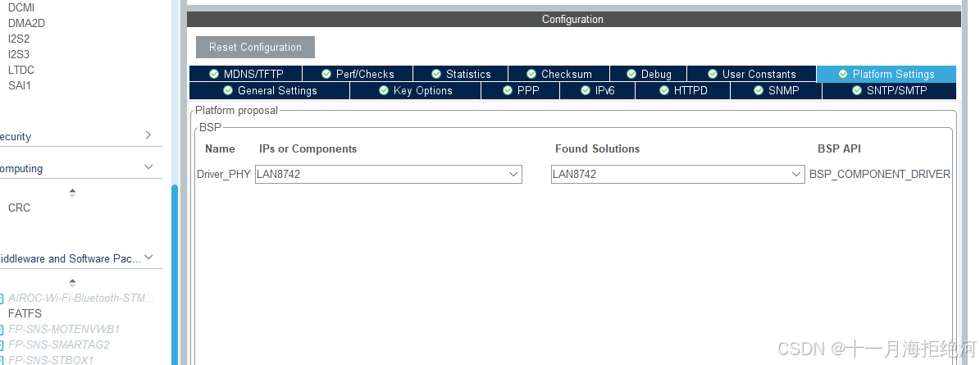Select I2S2 peripheral
This screenshot has width=980, height=365.
(x=19, y=39)
